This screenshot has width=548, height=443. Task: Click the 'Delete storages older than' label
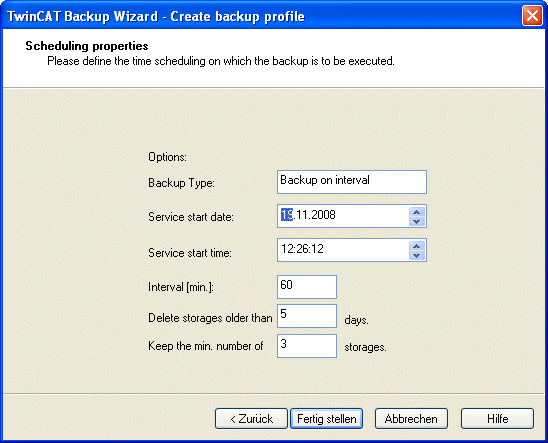click(x=210, y=318)
